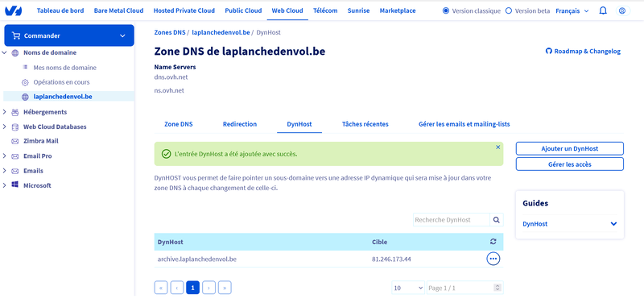Screen dimensions: 644x307
Task: Select the Version classique radio button
Action: [x=446, y=11]
